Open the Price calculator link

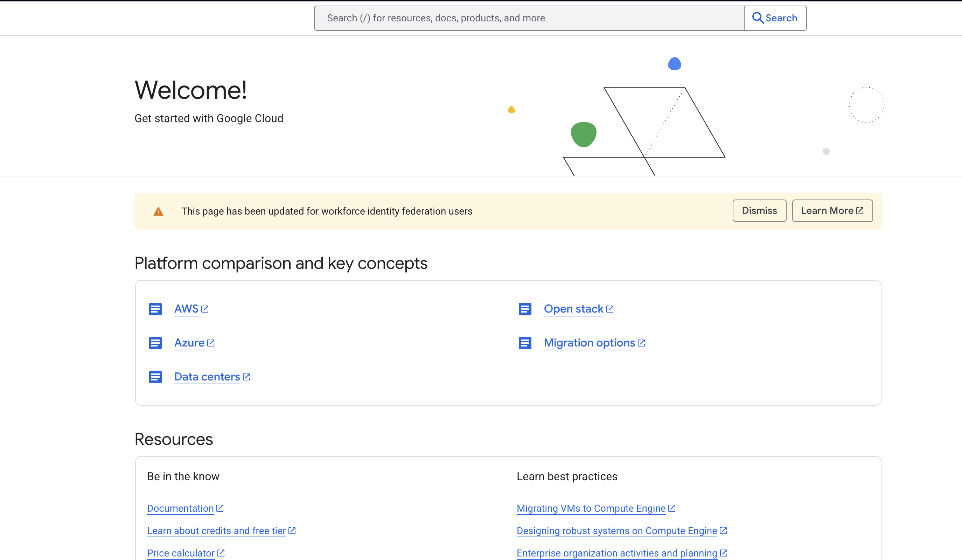point(181,553)
